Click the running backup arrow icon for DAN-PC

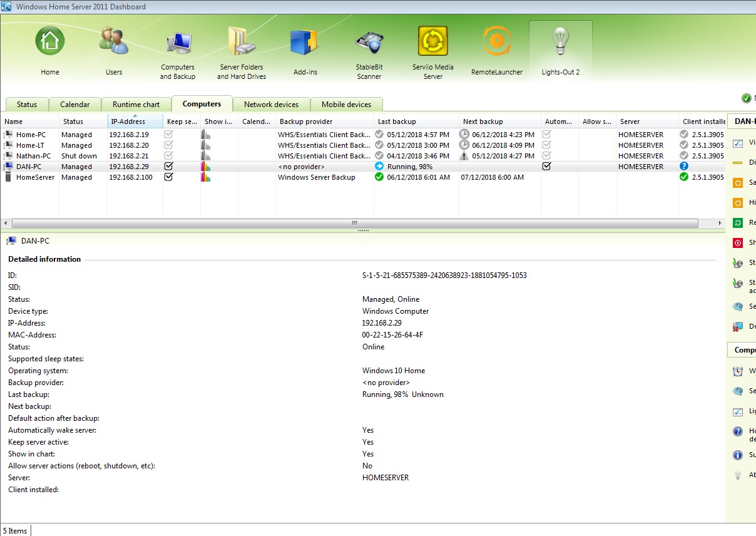379,167
